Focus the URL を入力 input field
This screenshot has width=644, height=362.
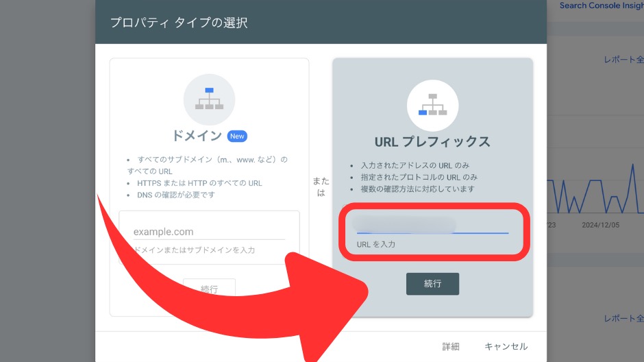pos(432,225)
